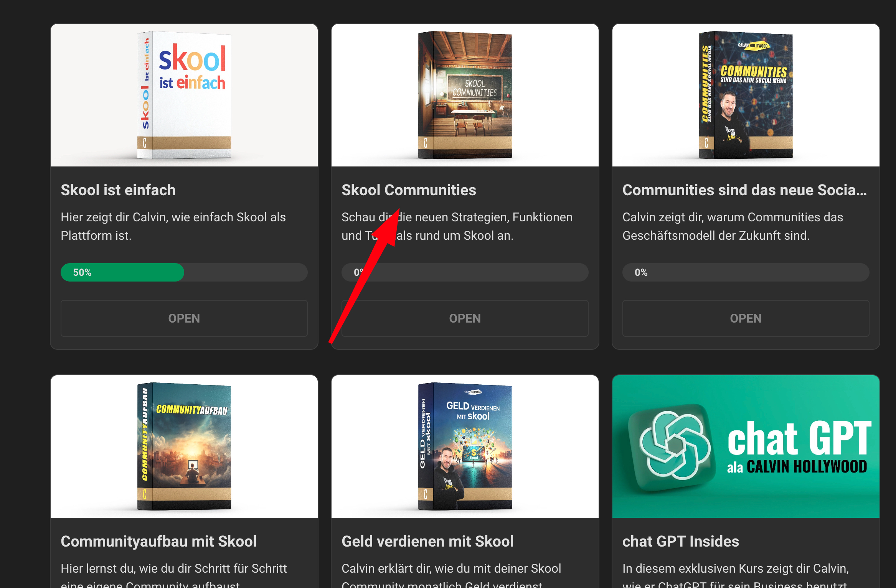Click the 0% progress bar under Communities course
Viewport: 896px width, 588px height.
pos(746,272)
